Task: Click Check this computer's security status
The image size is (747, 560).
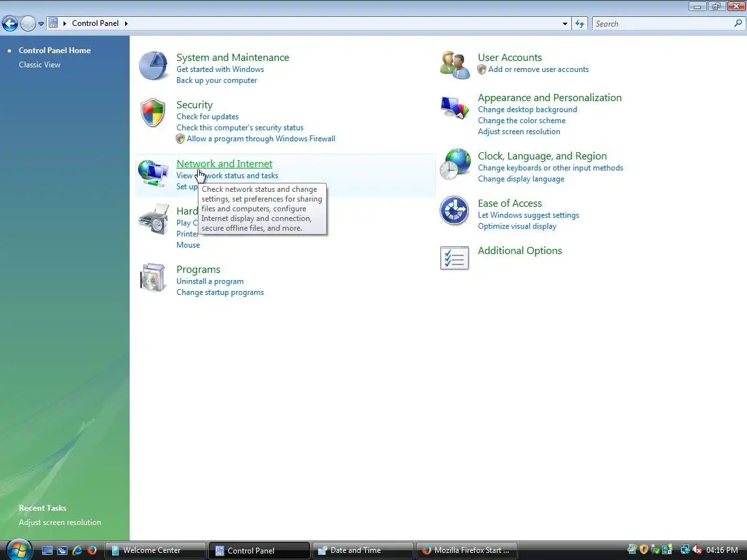Action: tap(240, 127)
